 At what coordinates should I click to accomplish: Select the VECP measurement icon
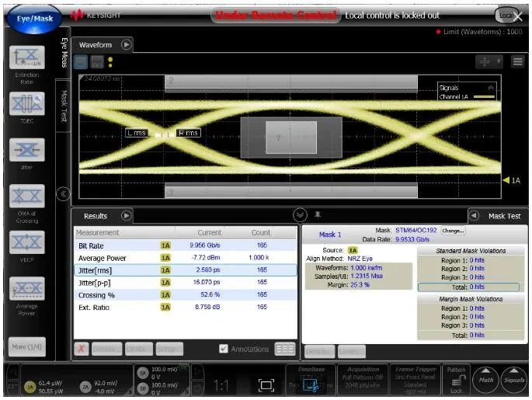(27, 242)
